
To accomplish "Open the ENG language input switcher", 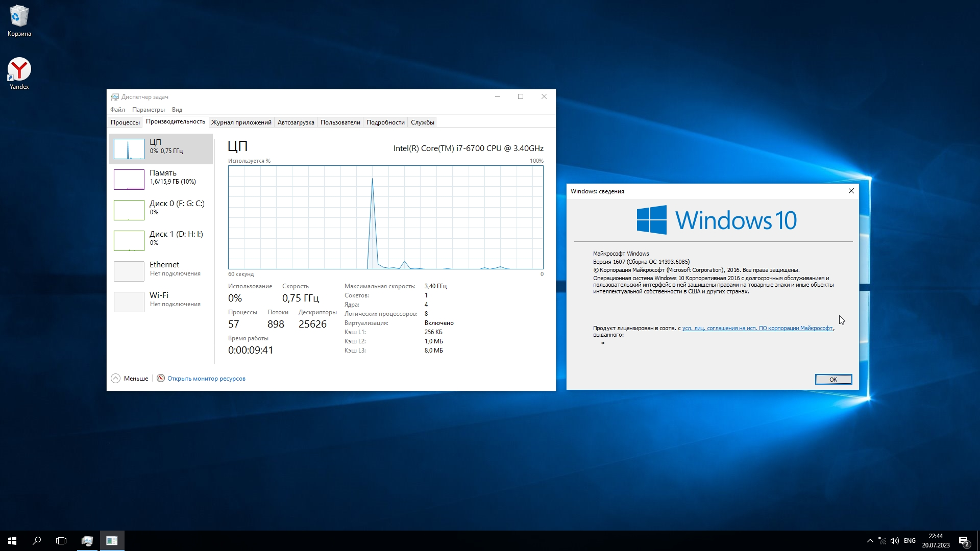I will [x=910, y=541].
